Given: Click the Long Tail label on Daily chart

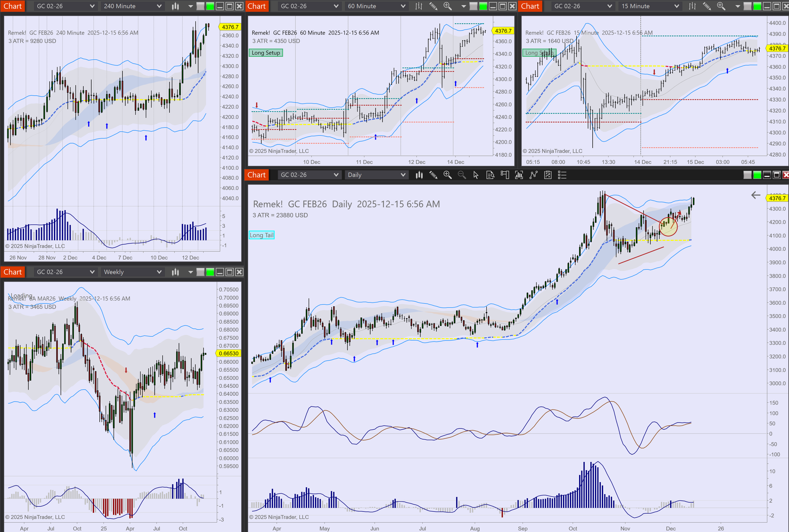Looking at the screenshot, I should coord(261,235).
